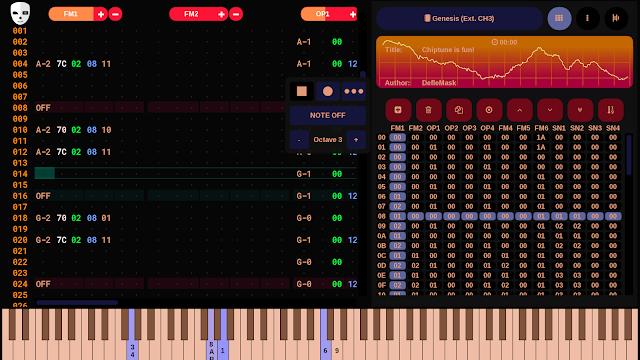The width and height of the screenshot is (640, 360).
Task: Select matrix row 00 FM6 cell 1A
Action: tap(541, 138)
